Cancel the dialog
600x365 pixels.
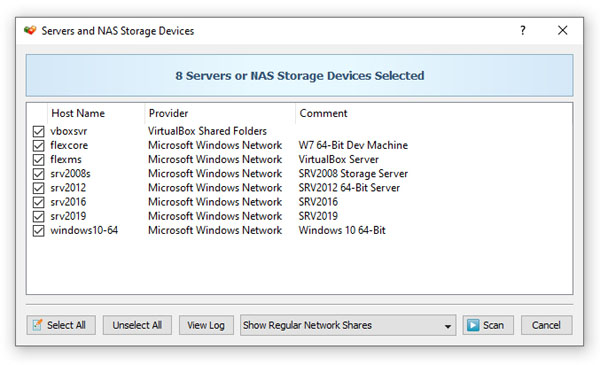coord(546,325)
